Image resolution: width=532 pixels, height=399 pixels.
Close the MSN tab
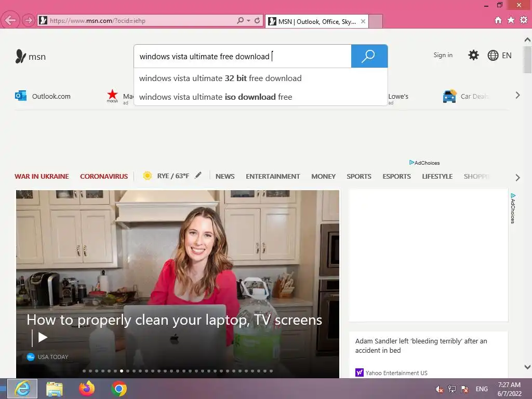tap(363, 21)
